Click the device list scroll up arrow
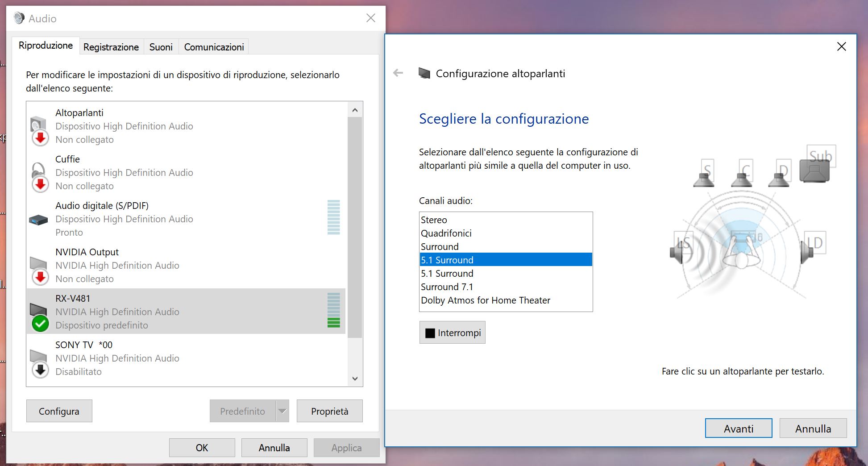 [355, 110]
